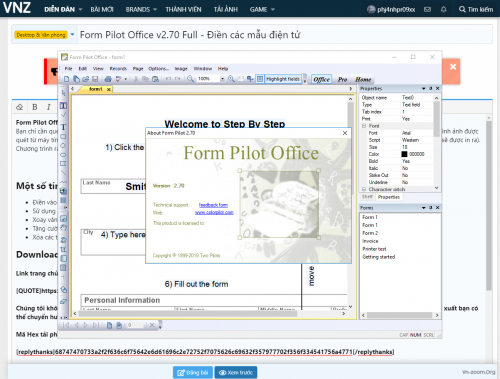Click the Bold B editor icon
This screenshot has height=379, width=500.
coord(35,107)
